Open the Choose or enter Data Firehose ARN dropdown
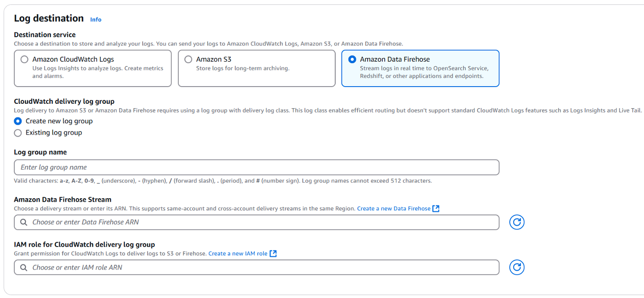 (257, 222)
